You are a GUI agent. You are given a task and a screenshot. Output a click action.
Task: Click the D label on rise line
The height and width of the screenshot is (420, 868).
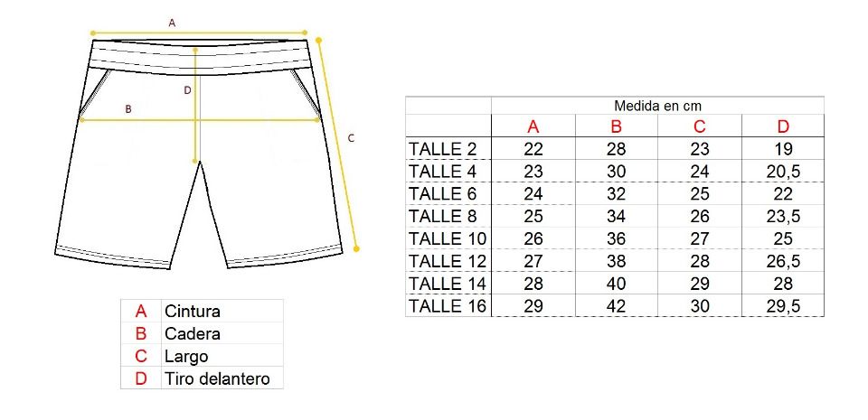187,90
